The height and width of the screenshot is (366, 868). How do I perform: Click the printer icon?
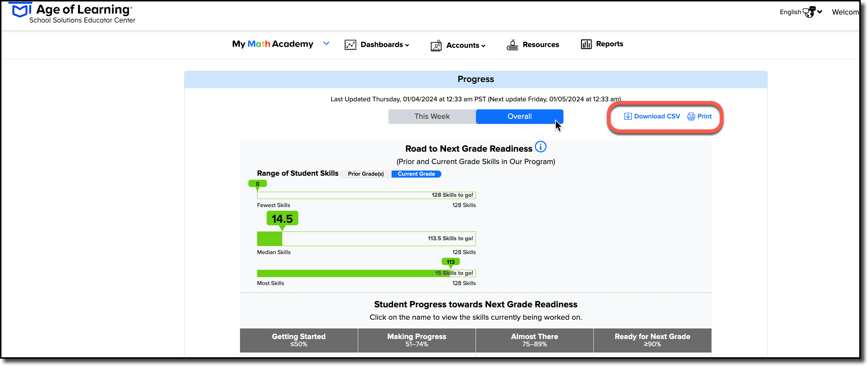click(x=691, y=117)
